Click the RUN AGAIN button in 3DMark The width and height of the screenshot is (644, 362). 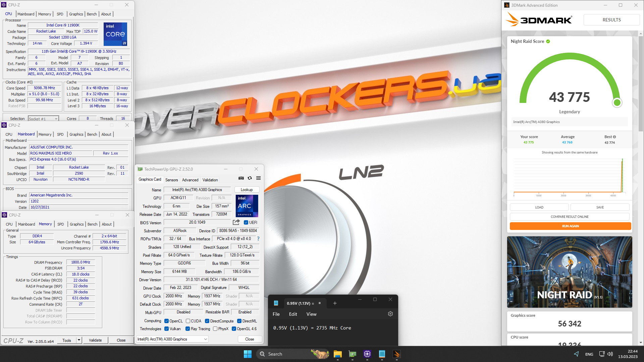coord(570,226)
